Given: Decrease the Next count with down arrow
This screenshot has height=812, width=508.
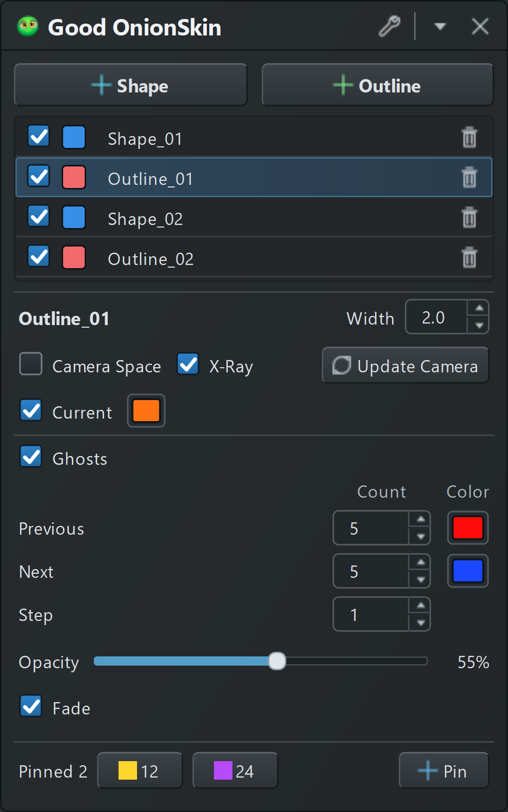Looking at the screenshot, I should [420, 580].
